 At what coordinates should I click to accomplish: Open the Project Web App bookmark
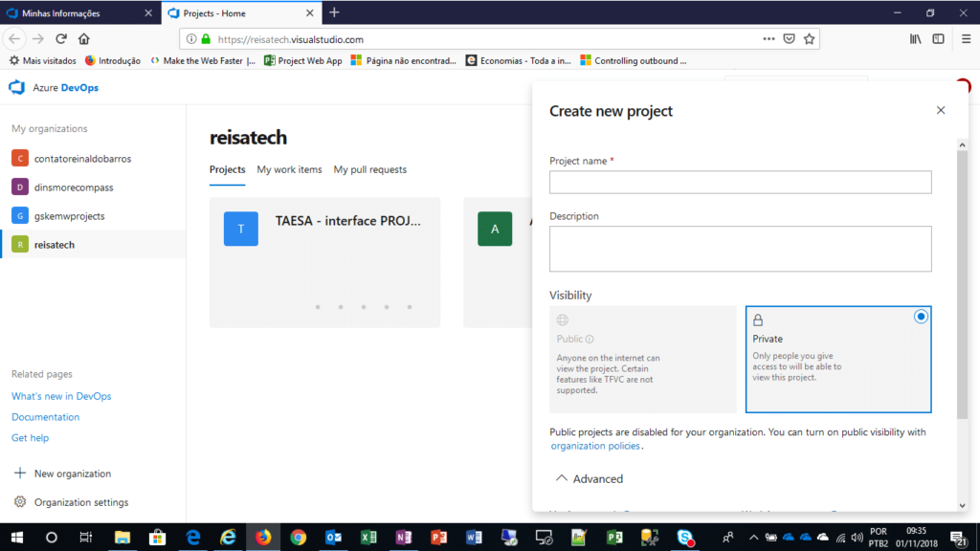[303, 60]
